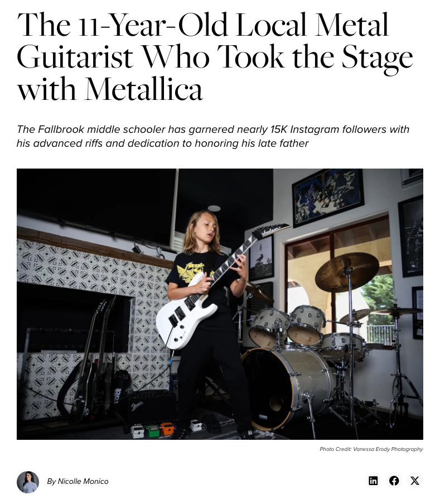Open Nicolle Monico's author avatar
This screenshot has width=445, height=504.
[28, 482]
